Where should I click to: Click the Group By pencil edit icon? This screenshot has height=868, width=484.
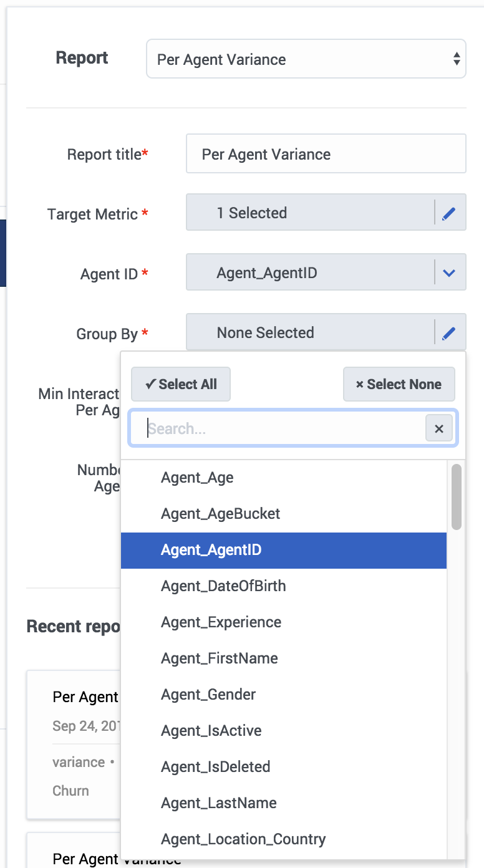(449, 333)
